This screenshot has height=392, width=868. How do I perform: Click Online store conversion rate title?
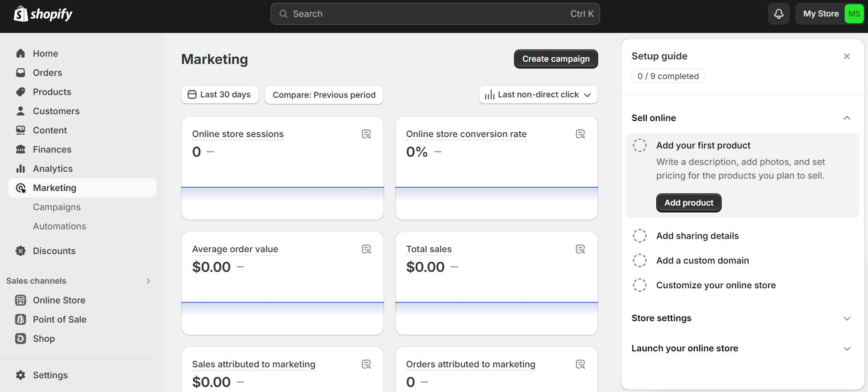coord(466,134)
